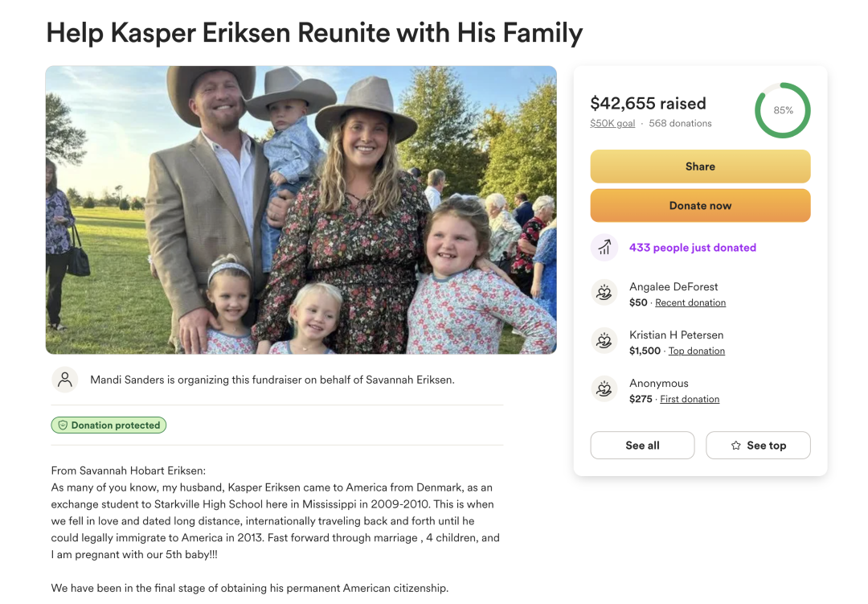Click the donation icon beside Anonymous donor
The width and height of the screenshot is (868, 604).
pyautogui.click(x=604, y=389)
